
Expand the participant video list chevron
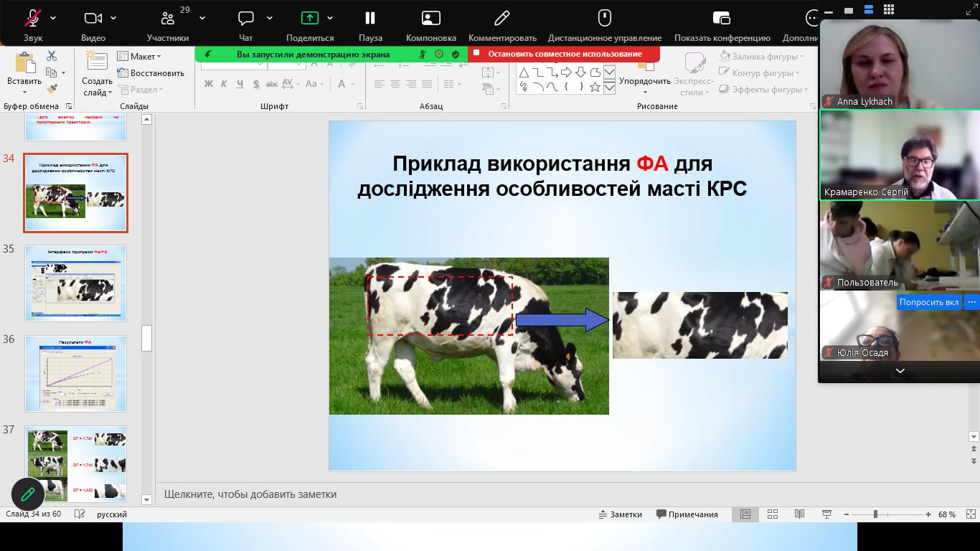coord(900,371)
